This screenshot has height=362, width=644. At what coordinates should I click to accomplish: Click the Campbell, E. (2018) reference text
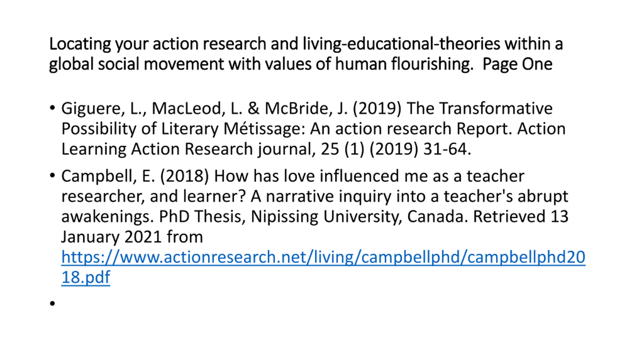[323, 227]
